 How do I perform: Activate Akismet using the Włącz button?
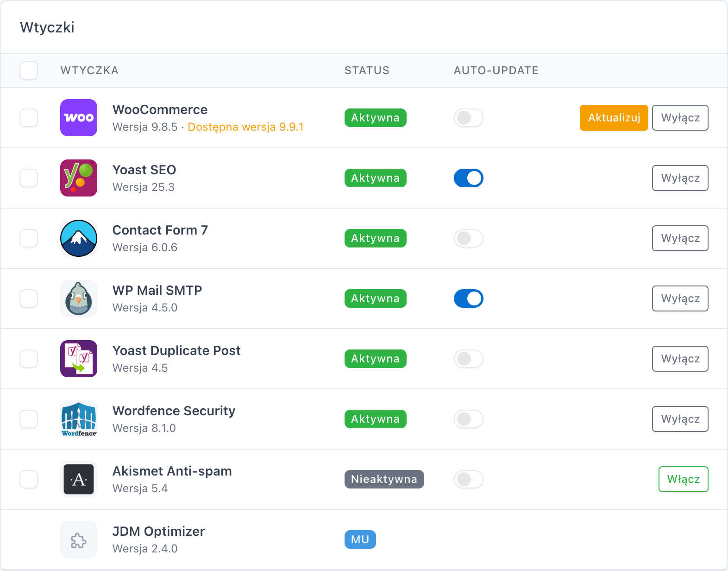tap(684, 479)
